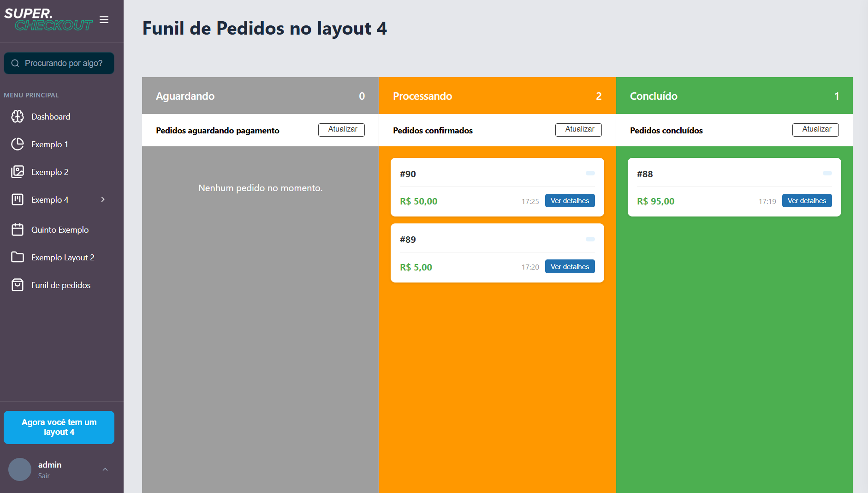Refresh the Pedidos aguardando pagamento column
Image resolution: width=868 pixels, height=493 pixels.
point(341,130)
